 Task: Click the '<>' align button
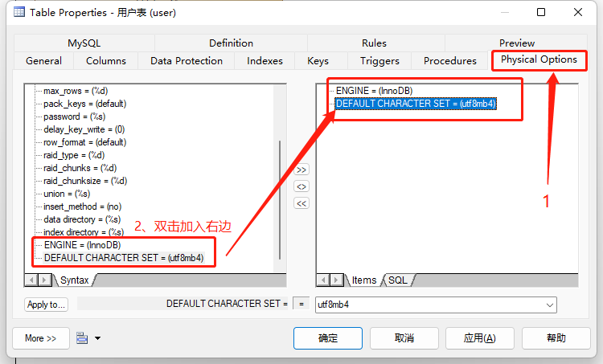301,186
